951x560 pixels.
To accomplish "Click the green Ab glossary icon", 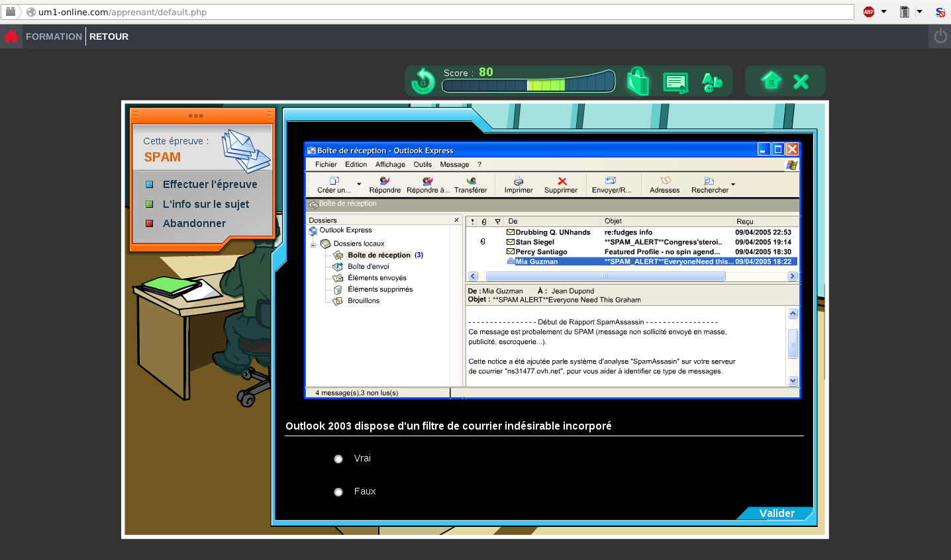I will (712, 82).
